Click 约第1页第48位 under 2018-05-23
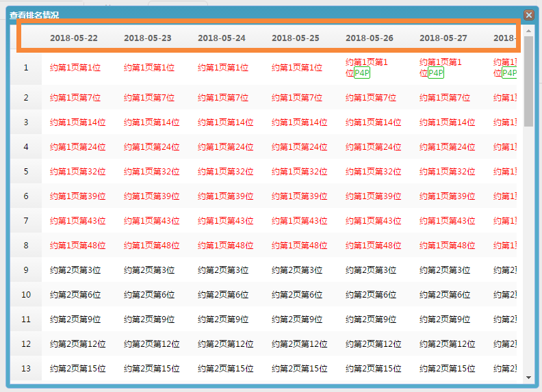The image size is (542, 392). 152,246
